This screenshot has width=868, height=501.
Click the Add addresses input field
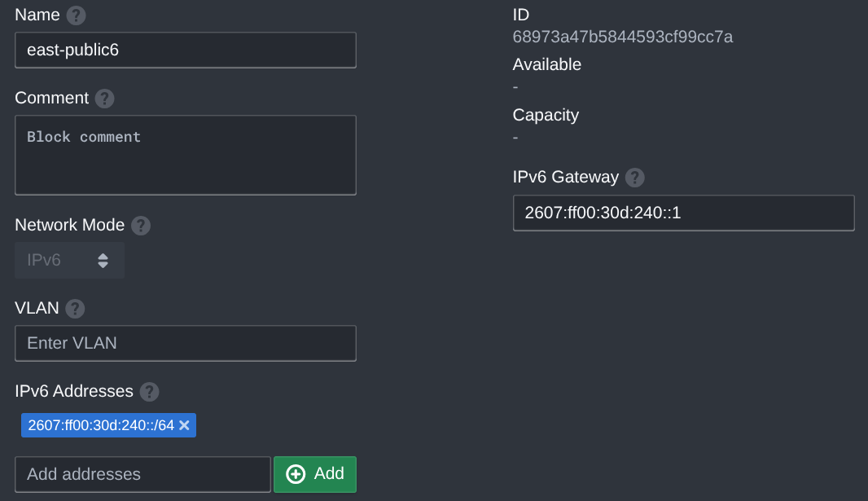[x=142, y=474]
